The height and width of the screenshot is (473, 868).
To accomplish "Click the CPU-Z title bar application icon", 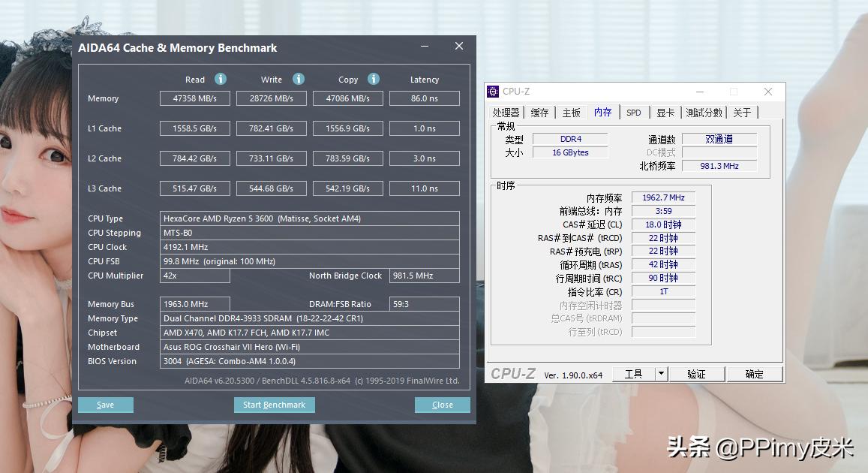I will (x=493, y=91).
